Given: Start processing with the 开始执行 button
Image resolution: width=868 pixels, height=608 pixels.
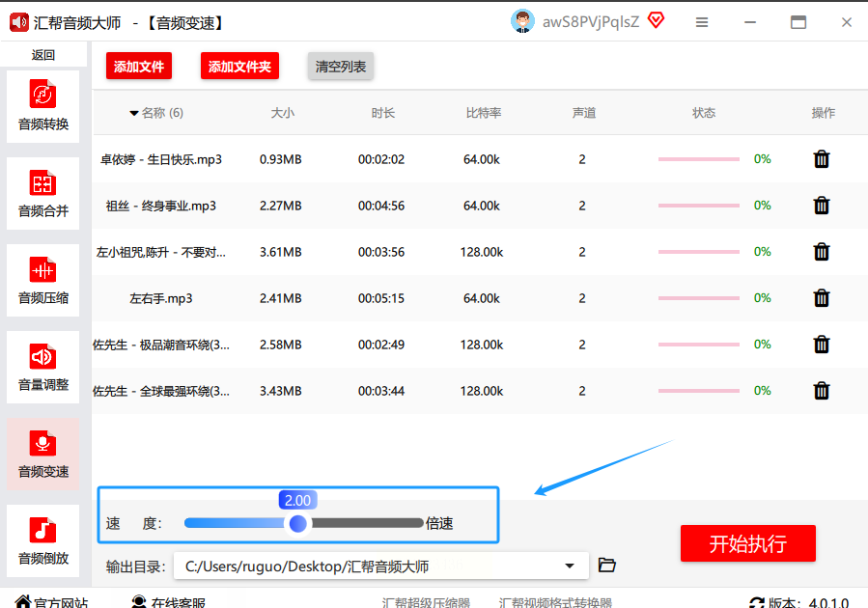Looking at the screenshot, I should click(x=747, y=543).
